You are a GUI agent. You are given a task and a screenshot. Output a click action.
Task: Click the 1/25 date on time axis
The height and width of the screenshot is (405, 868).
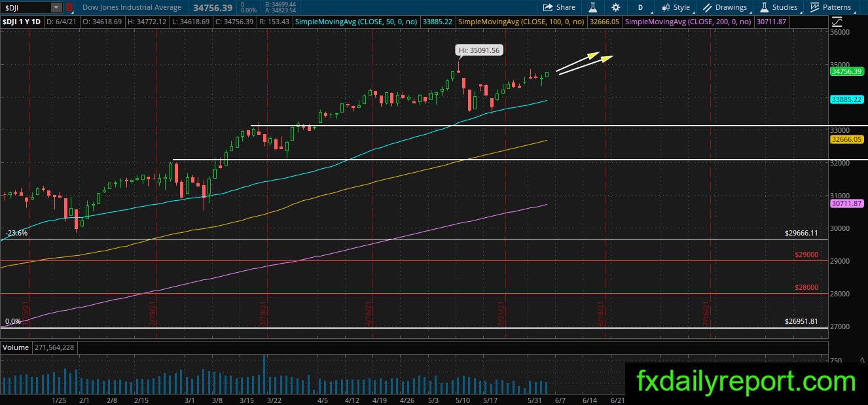pos(59,399)
